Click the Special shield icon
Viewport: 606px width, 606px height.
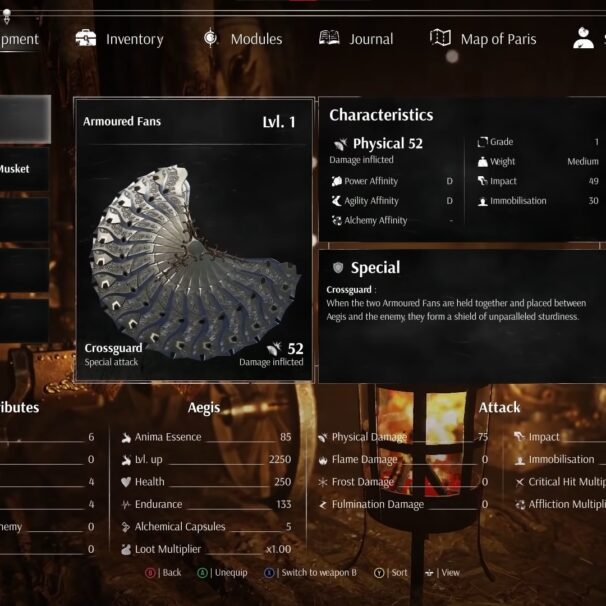[x=338, y=267]
